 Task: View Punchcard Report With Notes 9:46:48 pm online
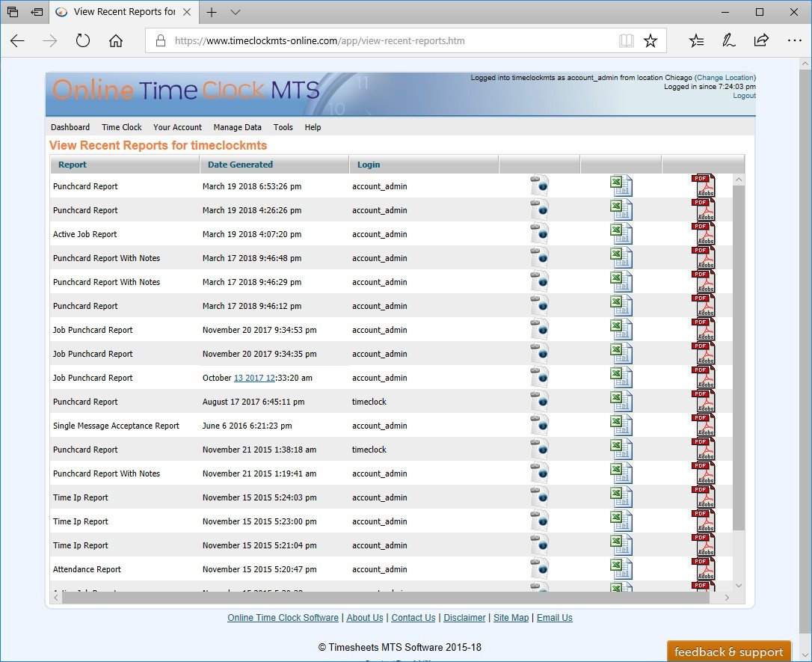[540, 257]
